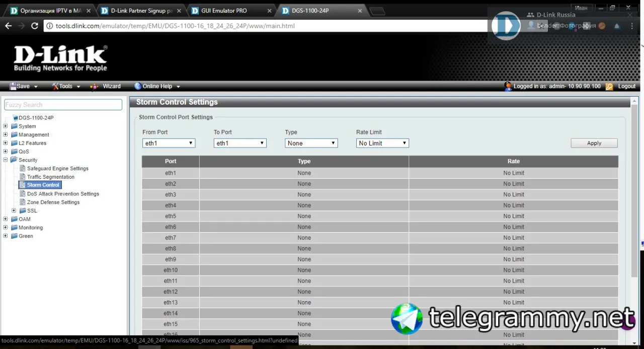Image resolution: width=644 pixels, height=349 pixels.
Task: Click the Wizard star icon
Action: (x=94, y=86)
